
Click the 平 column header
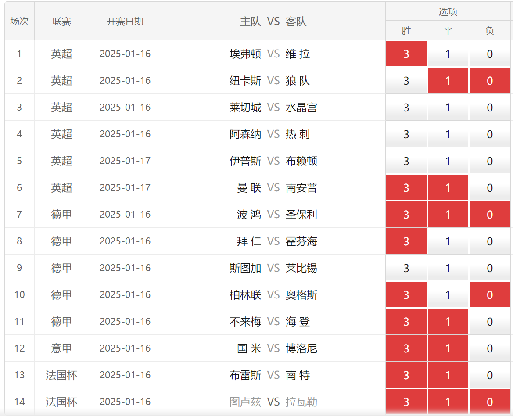[x=448, y=30]
